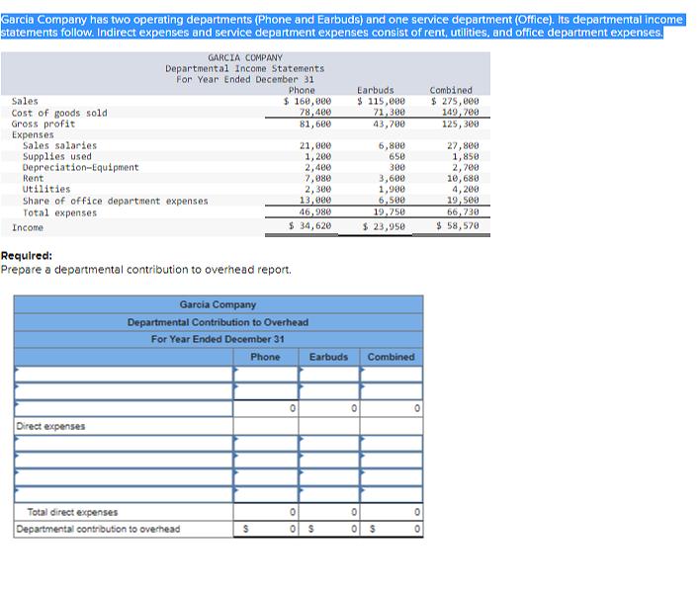
Task: Click the Total direct expenses label
Action: pos(72,512)
